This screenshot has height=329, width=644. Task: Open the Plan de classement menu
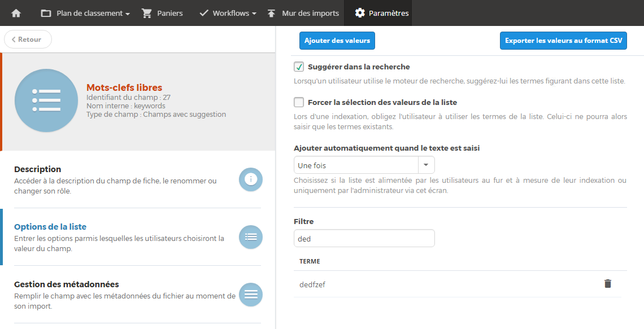(x=85, y=13)
